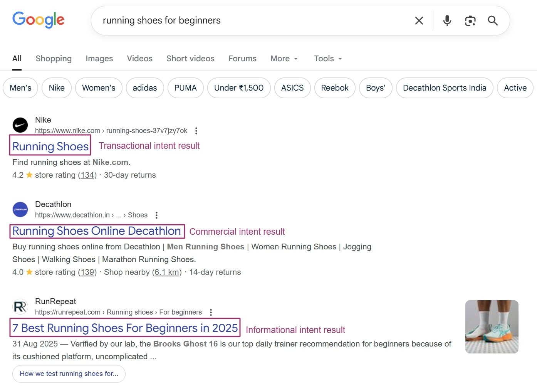Image resolution: width=537 pixels, height=392 pixels.
Task: Expand the Tools dropdown
Action: click(328, 59)
